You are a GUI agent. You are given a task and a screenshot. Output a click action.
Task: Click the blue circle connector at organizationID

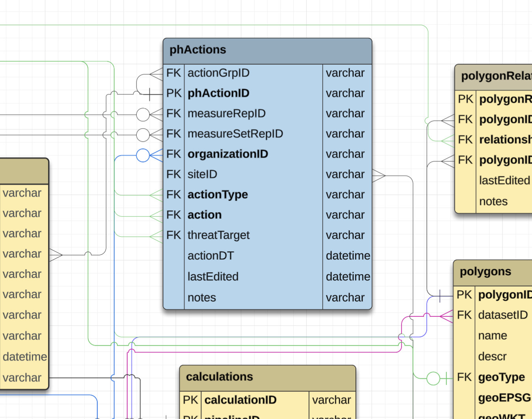pyautogui.click(x=143, y=155)
